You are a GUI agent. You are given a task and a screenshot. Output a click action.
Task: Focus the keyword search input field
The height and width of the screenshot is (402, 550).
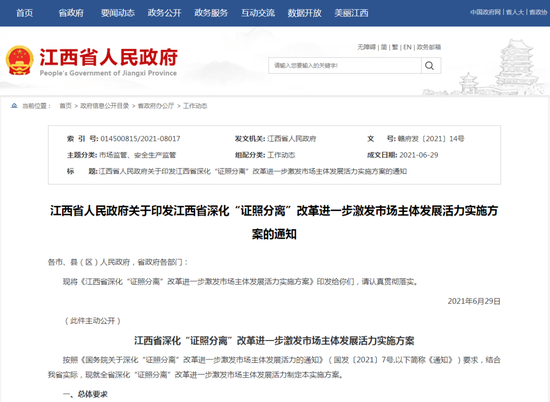pyautogui.click(x=345, y=66)
